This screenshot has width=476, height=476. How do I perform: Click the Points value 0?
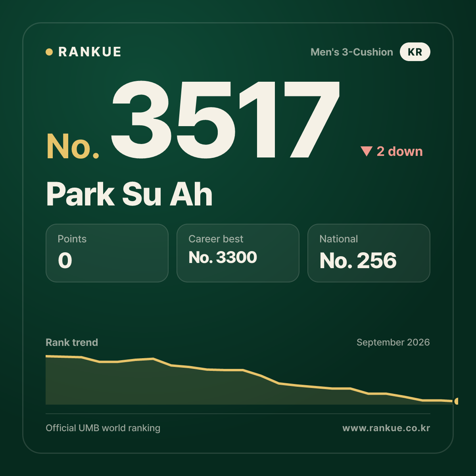tap(65, 261)
